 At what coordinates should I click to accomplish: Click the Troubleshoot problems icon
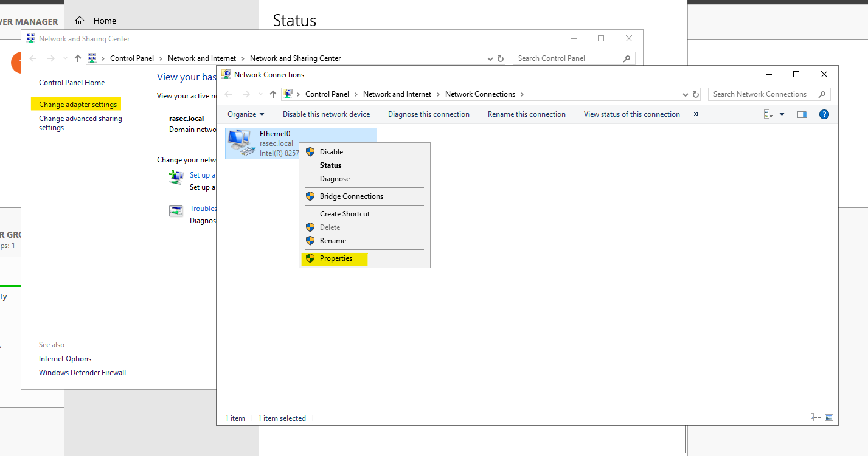(x=176, y=211)
